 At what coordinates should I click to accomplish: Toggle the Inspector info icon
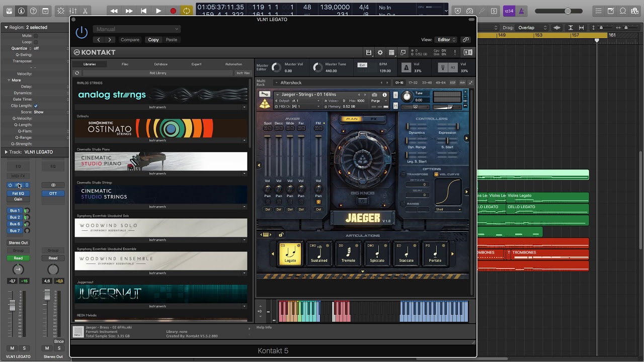[x=21, y=11]
